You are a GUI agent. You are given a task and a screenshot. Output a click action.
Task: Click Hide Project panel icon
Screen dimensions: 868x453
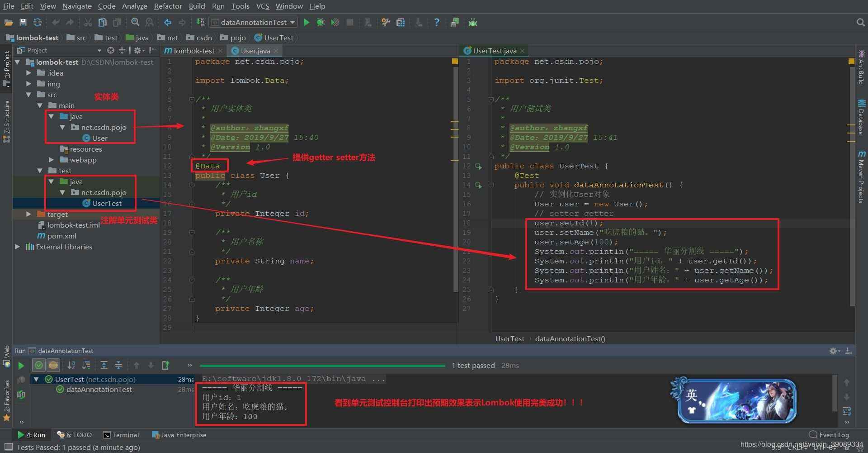pos(153,50)
